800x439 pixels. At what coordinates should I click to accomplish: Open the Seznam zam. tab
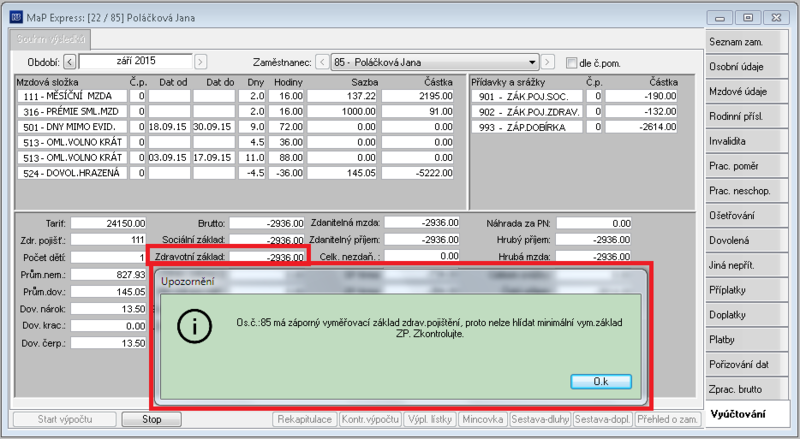pyautogui.click(x=743, y=42)
